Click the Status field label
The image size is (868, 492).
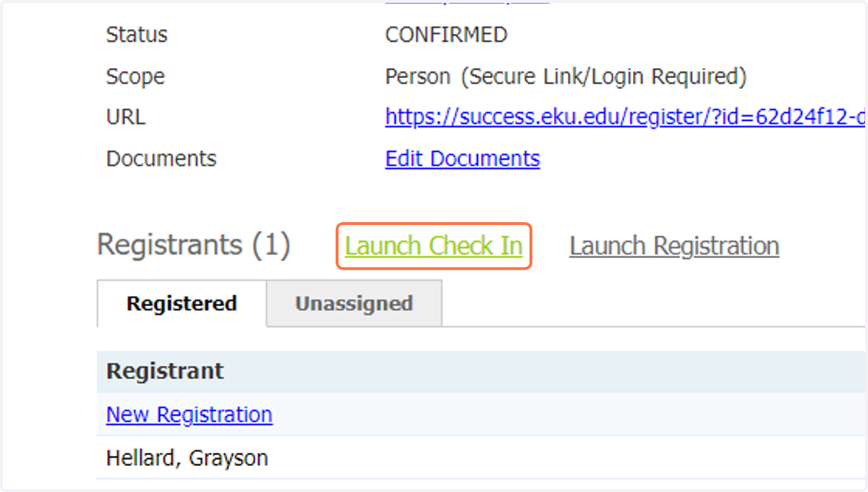tap(137, 35)
